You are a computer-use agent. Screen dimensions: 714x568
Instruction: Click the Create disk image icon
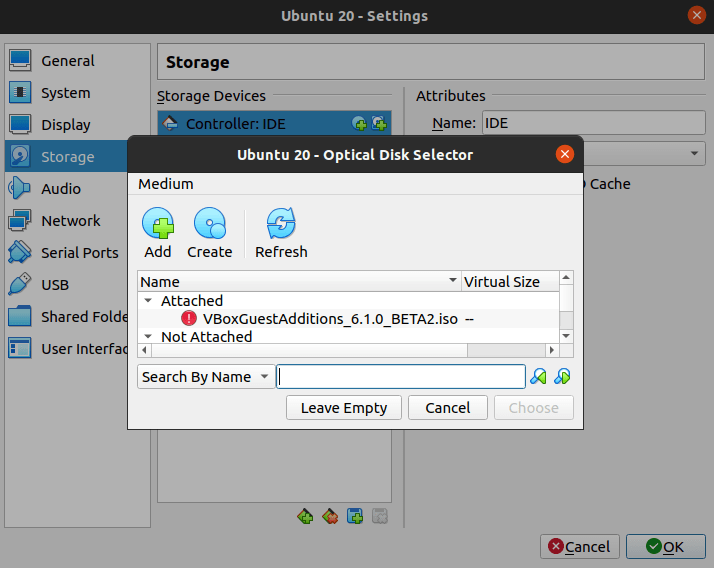click(209, 223)
